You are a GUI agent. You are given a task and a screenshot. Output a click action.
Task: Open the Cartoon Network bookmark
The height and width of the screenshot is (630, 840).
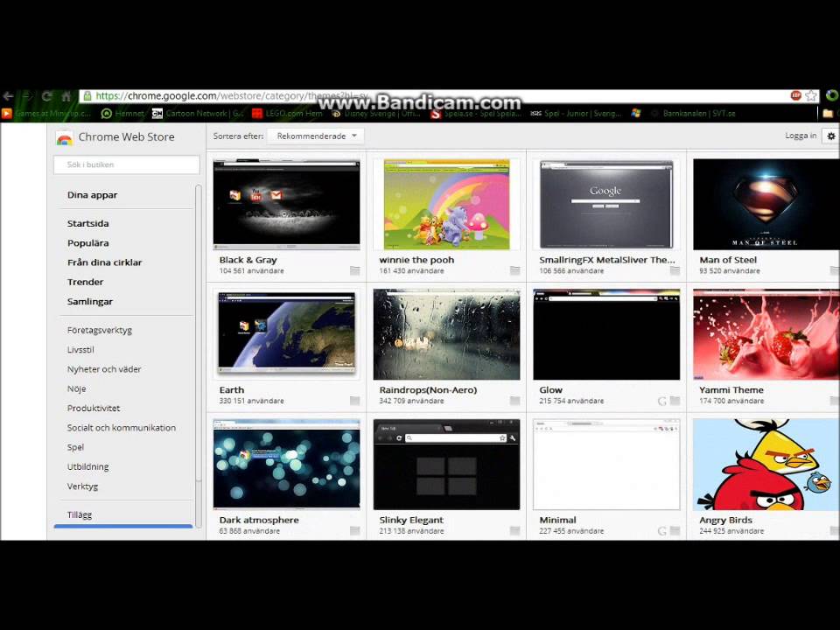198,114
